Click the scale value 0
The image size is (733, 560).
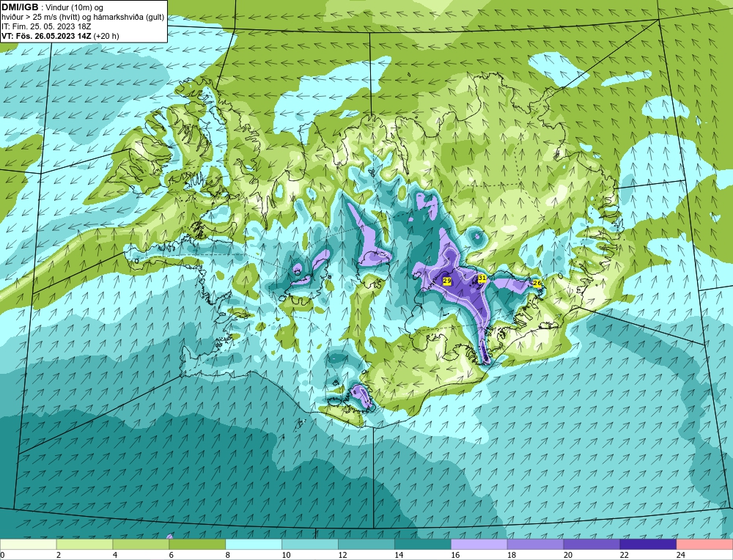point(3,555)
